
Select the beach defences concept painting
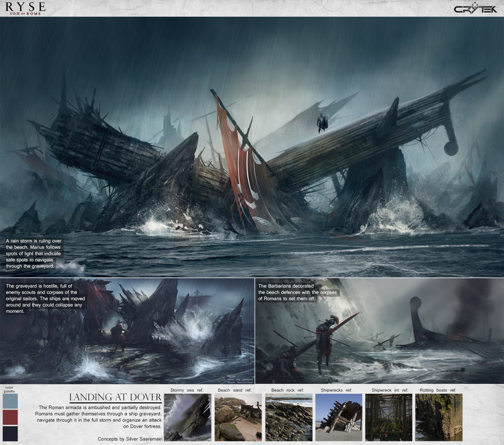(380, 331)
